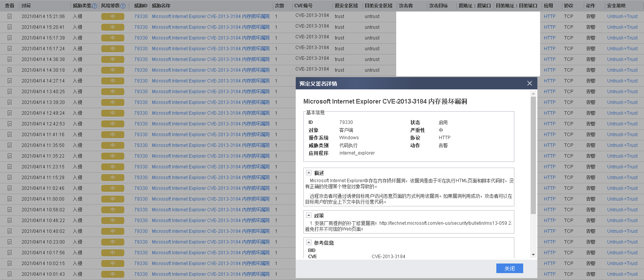Open Untrust->Trust policy in 15:21:06 row
The height and width of the screenshot is (280, 644).
[622, 16]
